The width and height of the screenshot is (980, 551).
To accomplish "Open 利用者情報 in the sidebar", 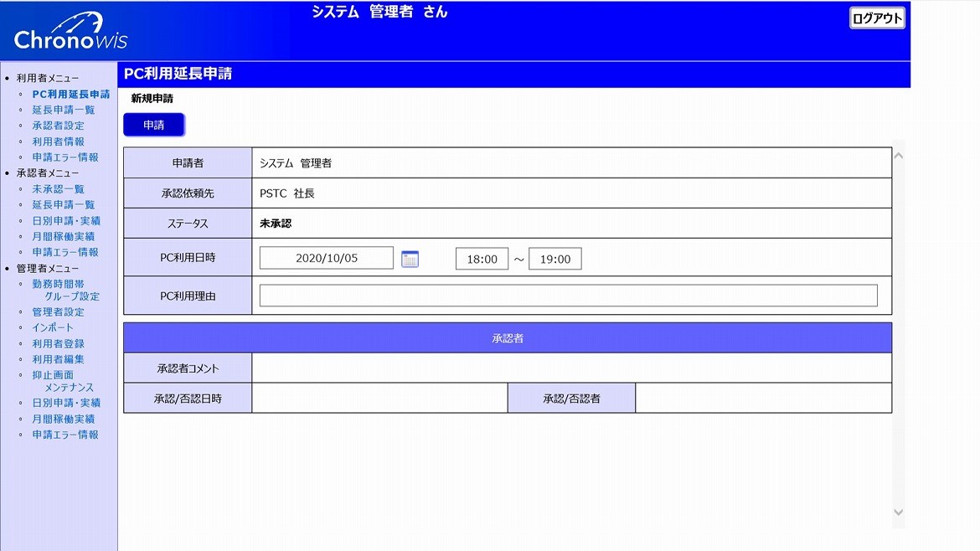I will 58,142.
